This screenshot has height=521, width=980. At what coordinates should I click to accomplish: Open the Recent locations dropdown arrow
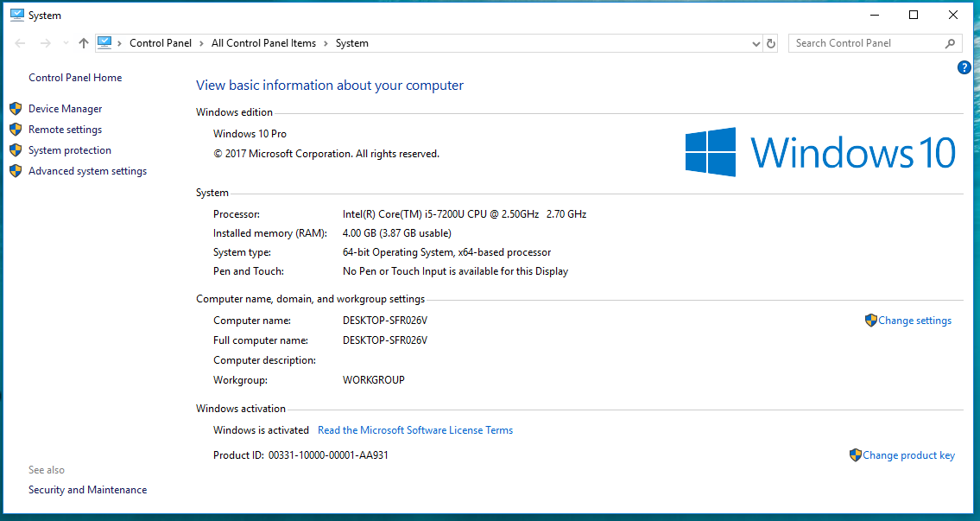tap(66, 43)
